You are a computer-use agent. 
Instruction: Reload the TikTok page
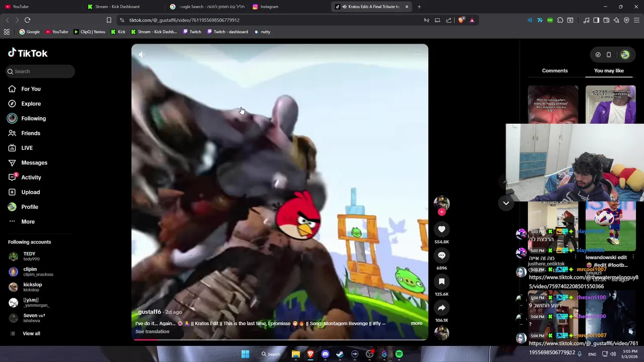tap(27, 20)
